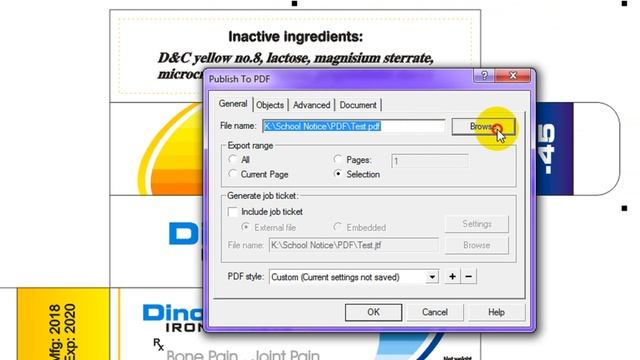Remove PDF style with minus icon
640x360 pixels.
tap(469, 277)
